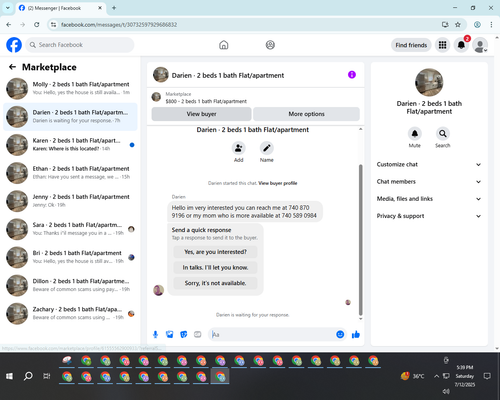500x400 pixels.
Task: Search in conversation magnifier icon
Action: pos(443,134)
